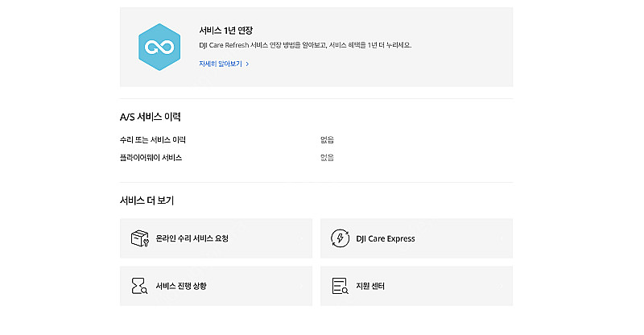Image resolution: width=644 pixels, height=335 pixels.
Task: Click the chevron beside 자세히 알아보기
Action: tap(247, 64)
